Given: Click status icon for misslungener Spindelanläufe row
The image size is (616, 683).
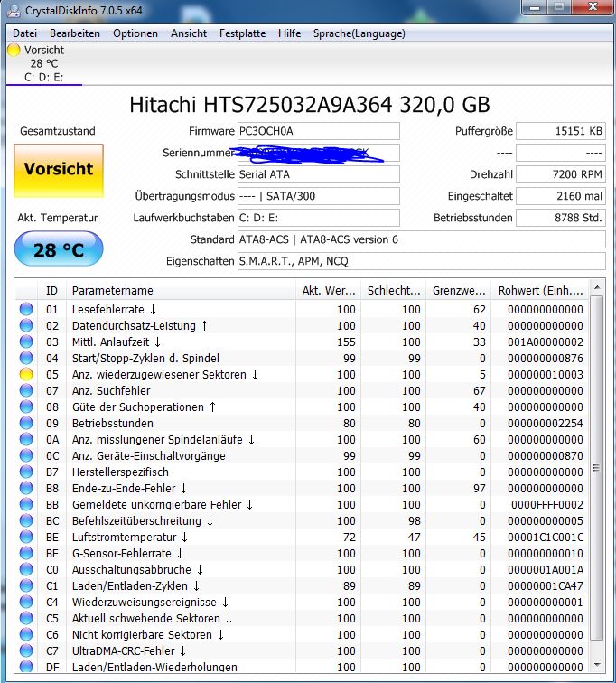Looking at the screenshot, I should (x=26, y=439).
